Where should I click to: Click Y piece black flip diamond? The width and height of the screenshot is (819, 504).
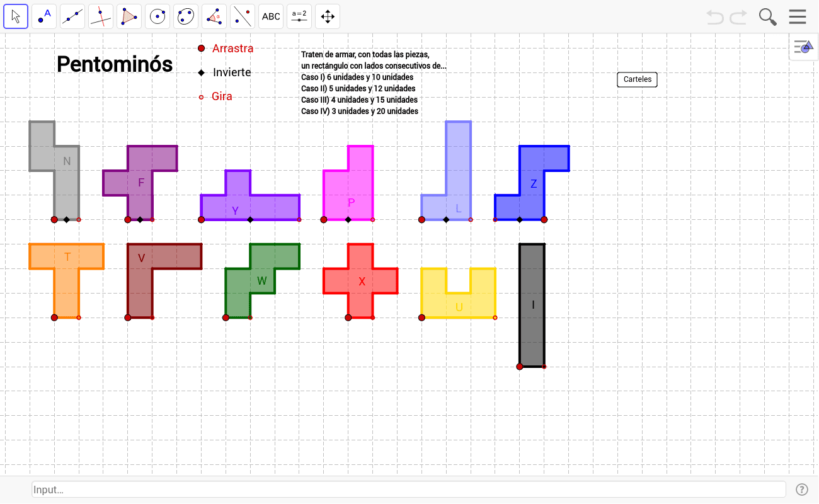tap(250, 220)
